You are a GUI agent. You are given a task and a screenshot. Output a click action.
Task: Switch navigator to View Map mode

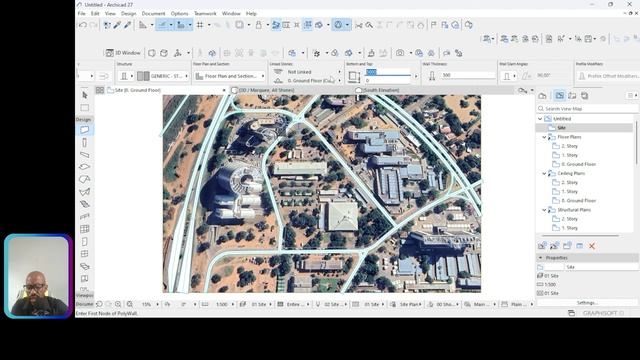(x=559, y=96)
